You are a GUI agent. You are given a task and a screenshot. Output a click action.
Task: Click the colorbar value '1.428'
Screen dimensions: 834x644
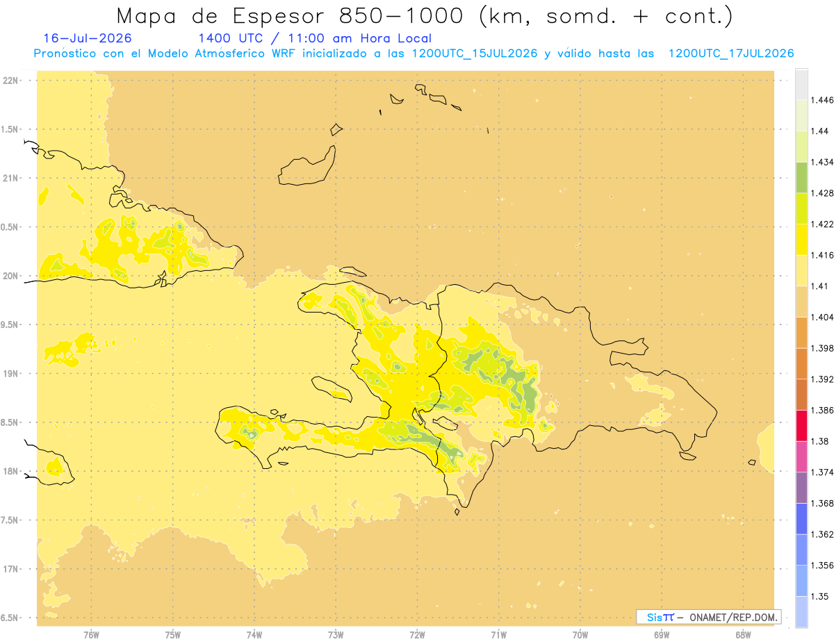822,193
